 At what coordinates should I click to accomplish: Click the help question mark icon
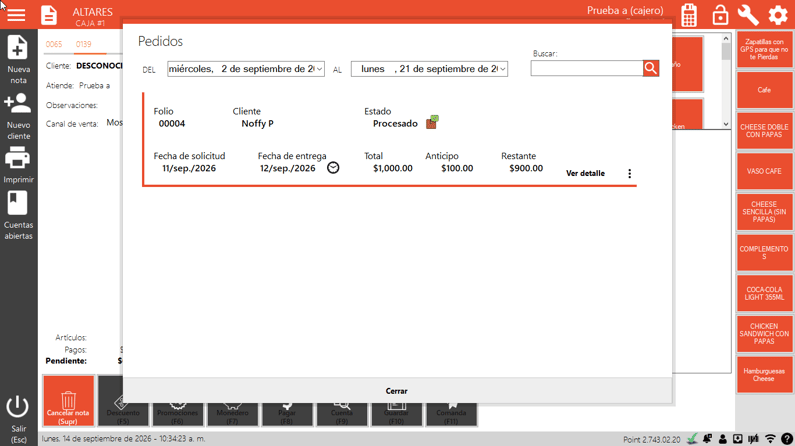coord(786,439)
